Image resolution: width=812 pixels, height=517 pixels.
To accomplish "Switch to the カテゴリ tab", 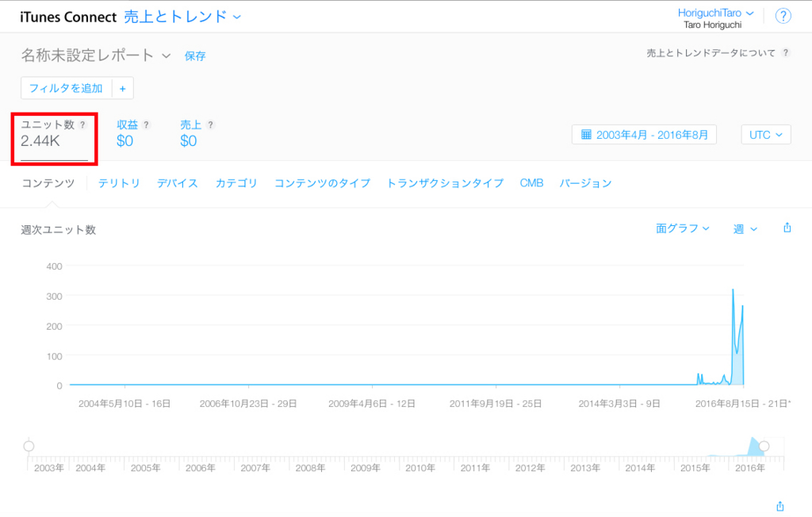I will point(236,183).
